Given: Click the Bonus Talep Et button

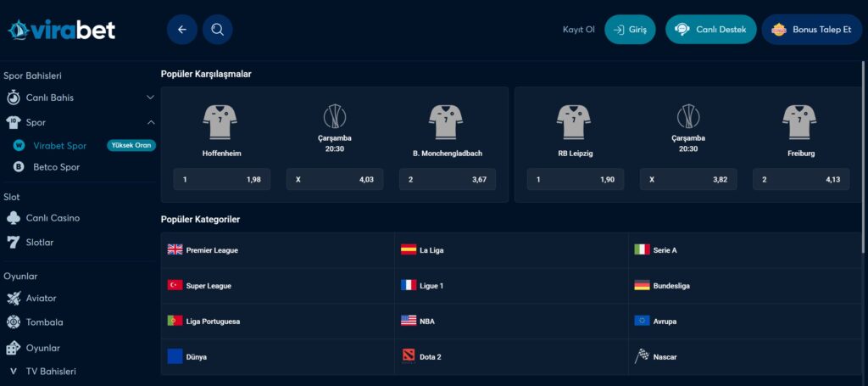Looking at the screenshot, I should coord(811,30).
